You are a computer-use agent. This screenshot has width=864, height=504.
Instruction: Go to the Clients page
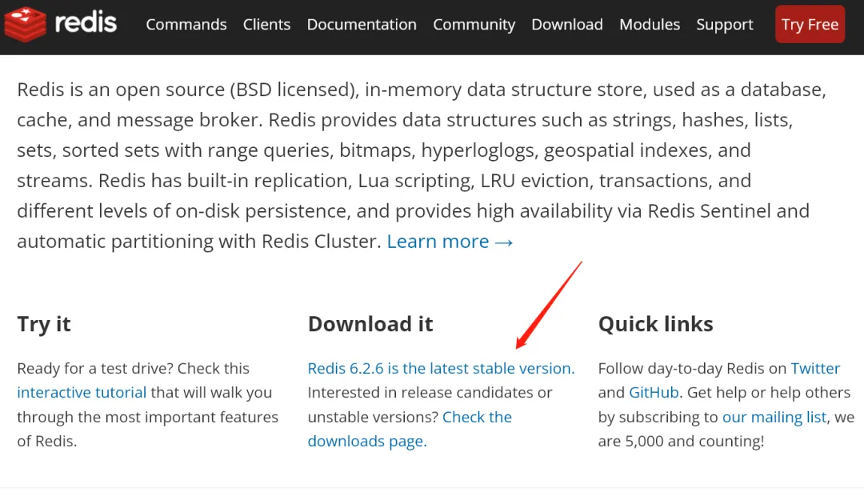pos(266,25)
